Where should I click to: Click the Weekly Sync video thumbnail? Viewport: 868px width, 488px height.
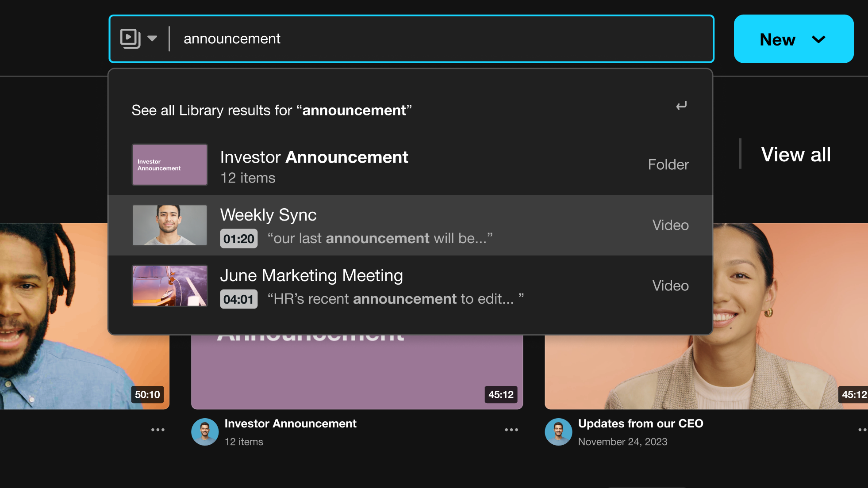click(x=170, y=225)
